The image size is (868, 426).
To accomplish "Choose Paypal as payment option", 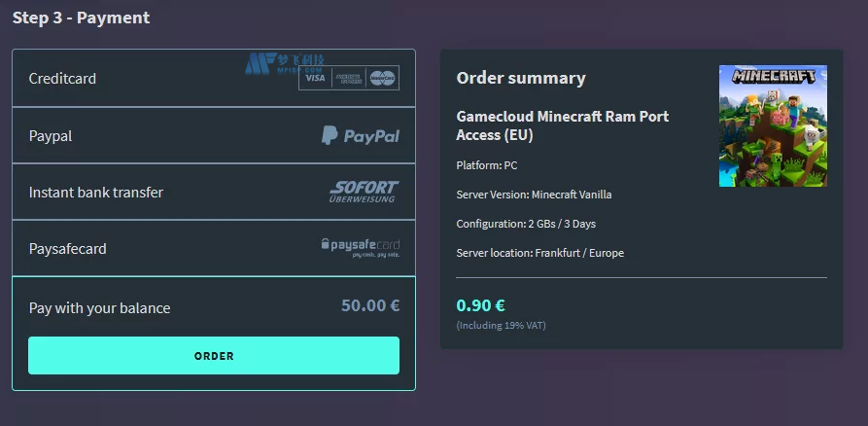I will [51, 136].
